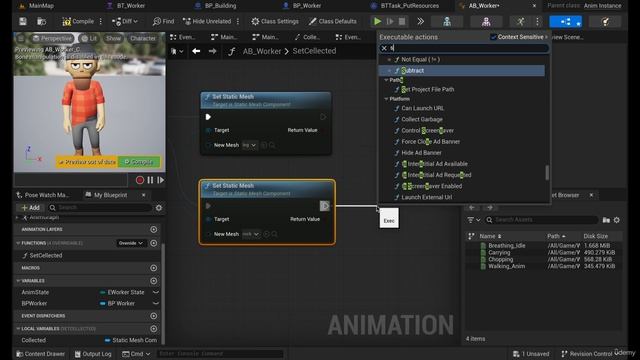Open the viewport Show menu
640x360 pixels.
[x=113, y=38]
